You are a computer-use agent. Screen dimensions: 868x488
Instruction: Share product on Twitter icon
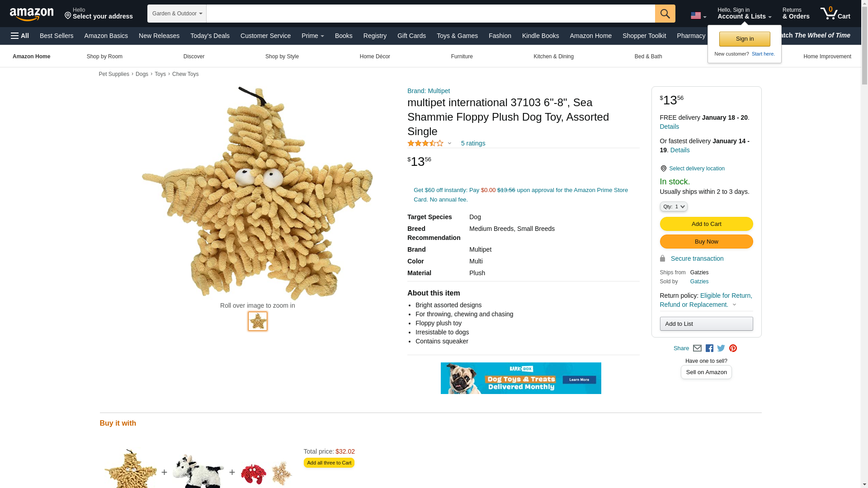[x=721, y=348]
